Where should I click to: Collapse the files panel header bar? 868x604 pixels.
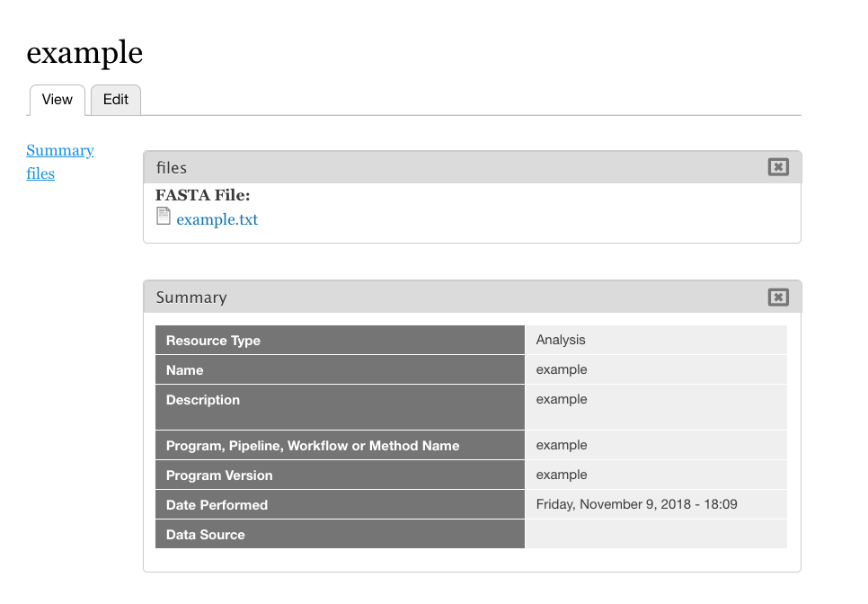[449, 168]
